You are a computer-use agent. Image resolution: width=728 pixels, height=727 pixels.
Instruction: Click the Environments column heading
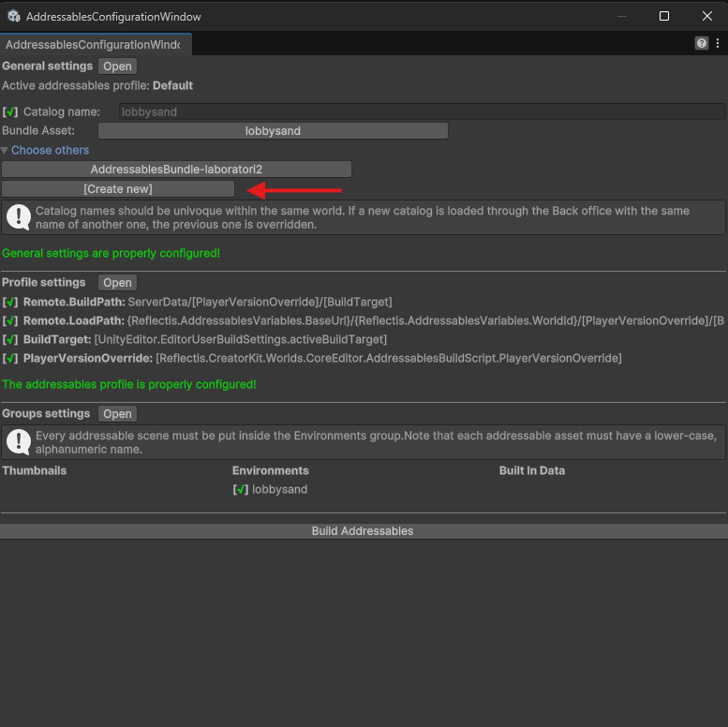tap(271, 470)
